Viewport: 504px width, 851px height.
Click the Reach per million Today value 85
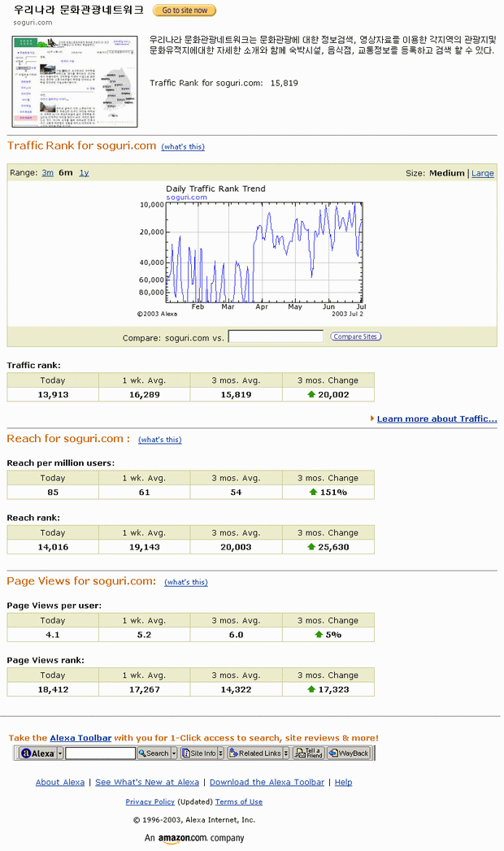53,493
